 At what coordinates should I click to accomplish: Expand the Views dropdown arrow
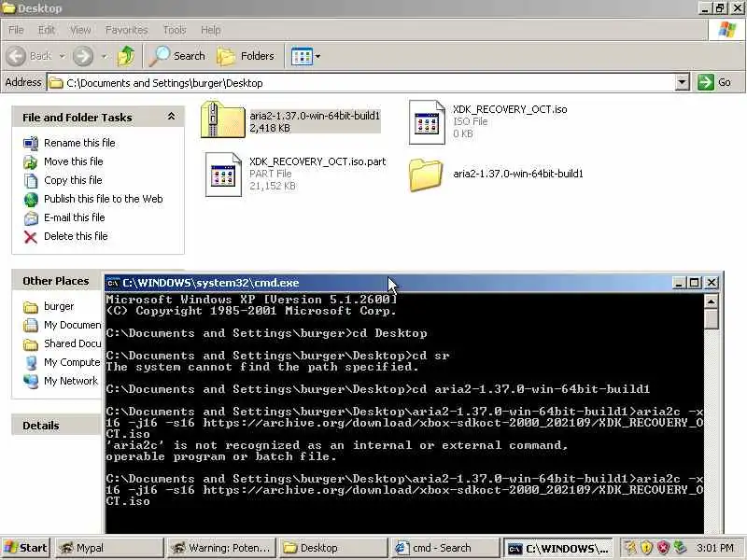point(317,56)
